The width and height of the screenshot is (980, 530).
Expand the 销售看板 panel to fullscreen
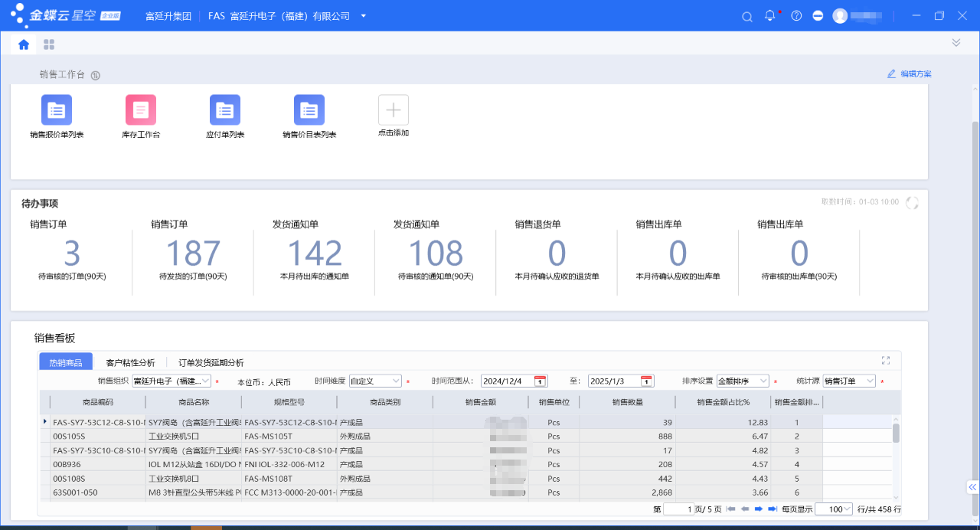click(x=886, y=361)
